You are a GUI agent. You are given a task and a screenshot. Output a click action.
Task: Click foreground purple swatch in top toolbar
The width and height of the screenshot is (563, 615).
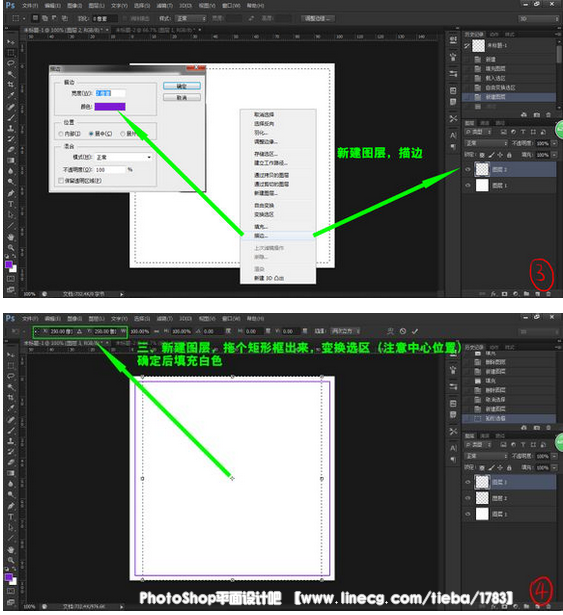click(x=9, y=265)
